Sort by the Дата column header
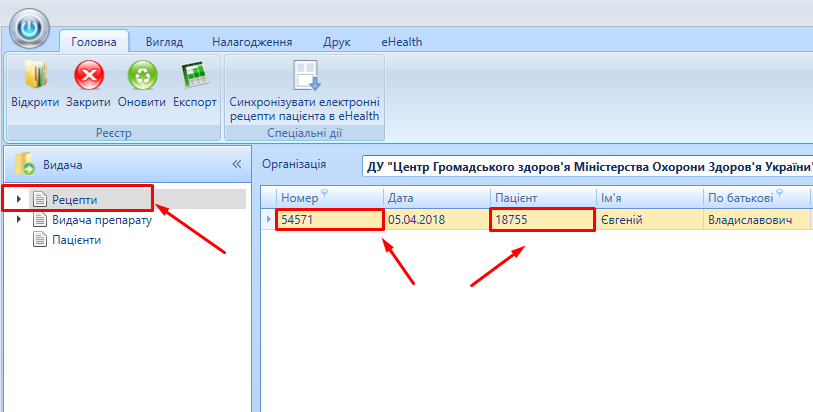 pos(437,198)
